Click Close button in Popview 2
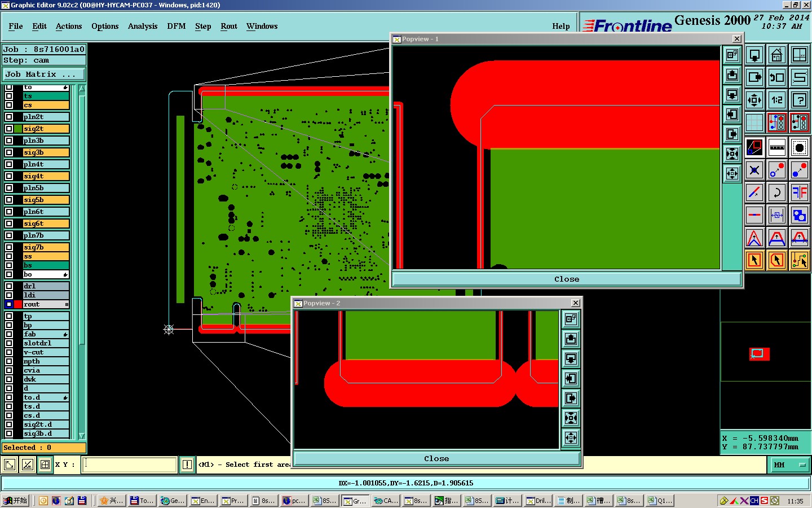 (436, 458)
